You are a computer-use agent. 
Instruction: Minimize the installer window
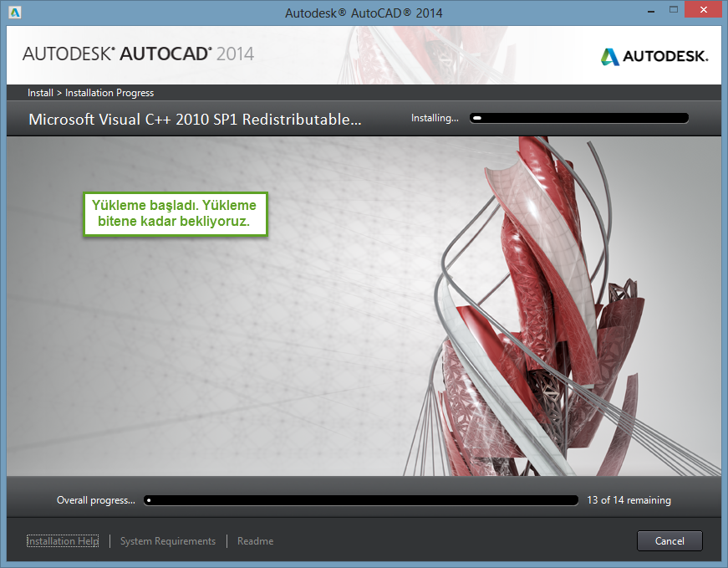pyautogui.click(x=651, y=11)
